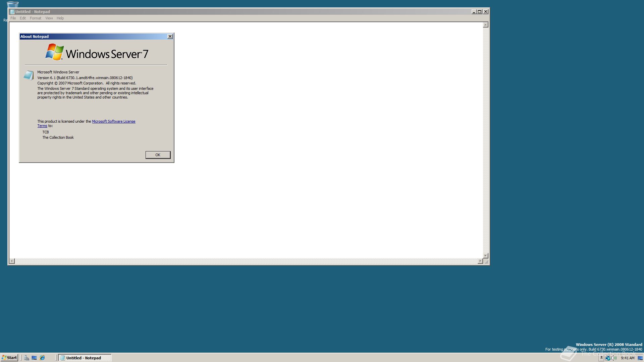This screenshot has width=644, height=362.
Task: Open Microsoft Software License Terms link
Action: [113, 121]
